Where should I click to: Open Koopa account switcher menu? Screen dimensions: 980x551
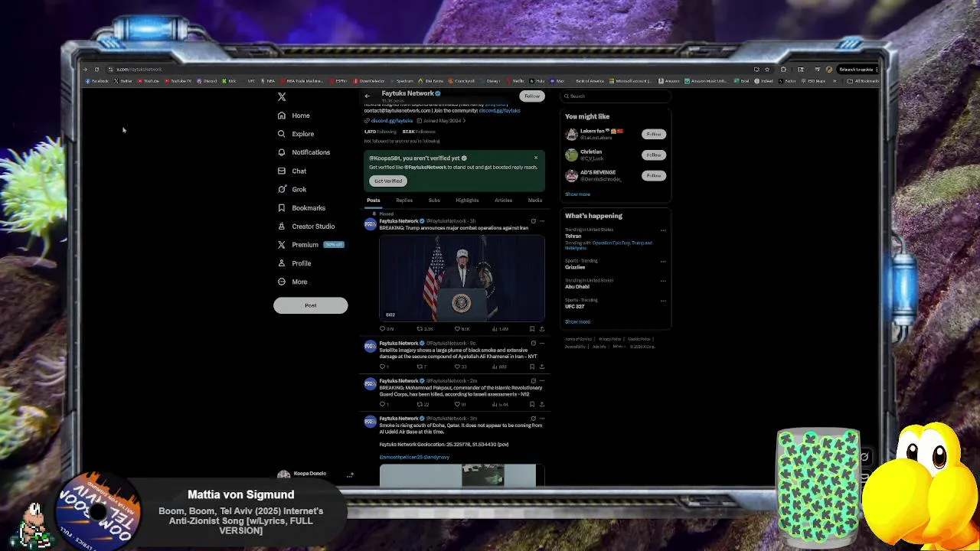coord(350,475)
